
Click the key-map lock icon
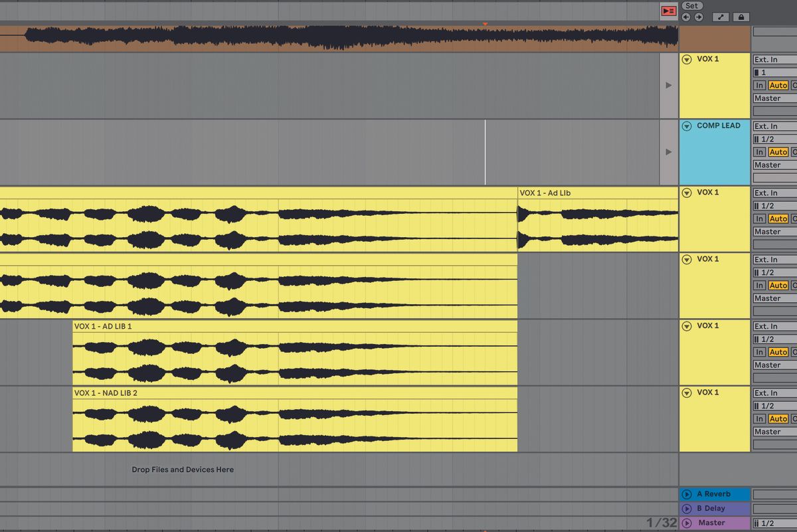coord(743,17)
